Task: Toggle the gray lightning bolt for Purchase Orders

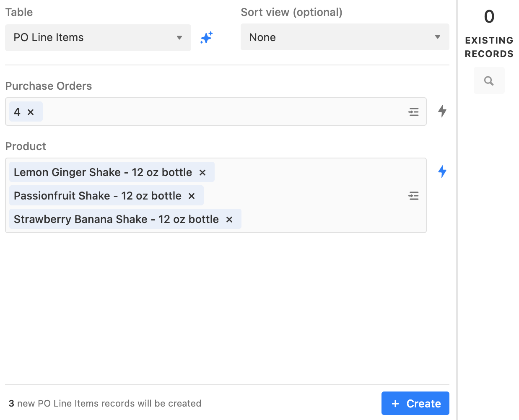Action: pyautogui.click(x=442, y=111)
